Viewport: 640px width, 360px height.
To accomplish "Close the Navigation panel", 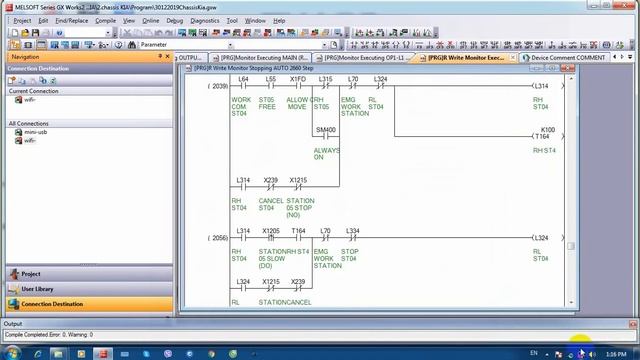I will pyautogui.click(x=167, y=56).
